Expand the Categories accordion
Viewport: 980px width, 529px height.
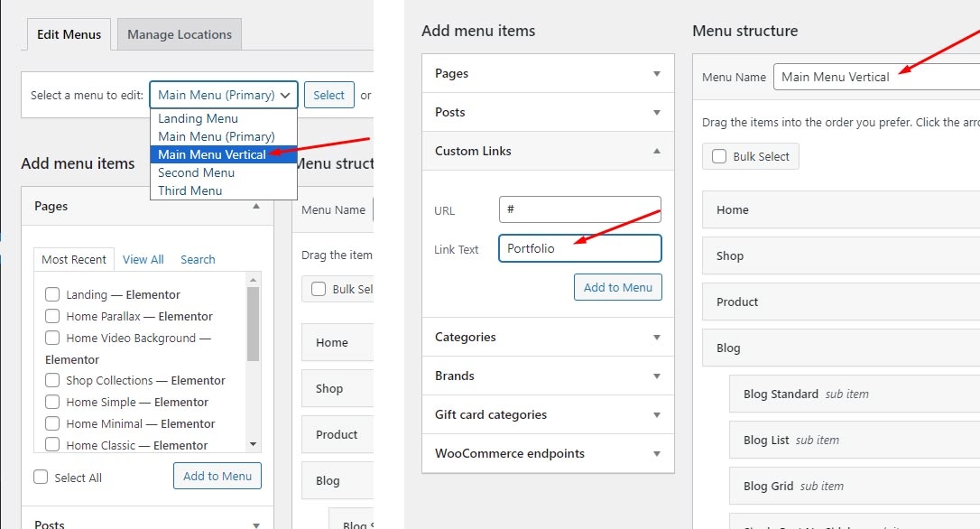click(657, 338)
